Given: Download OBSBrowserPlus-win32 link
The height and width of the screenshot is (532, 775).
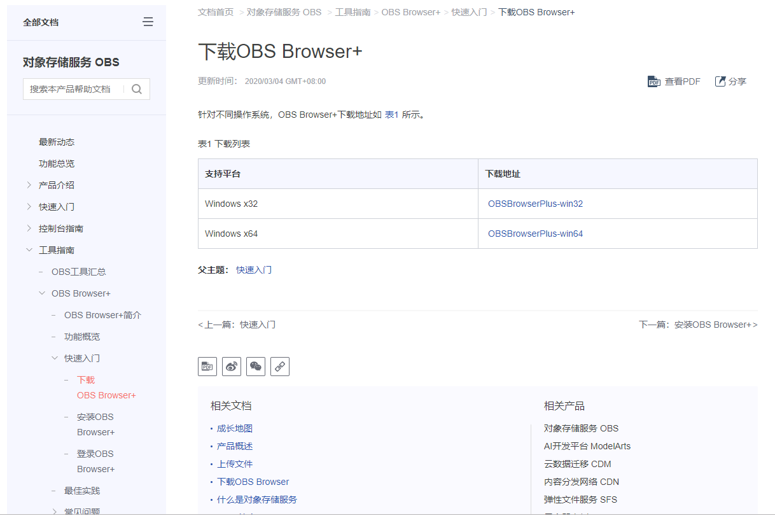Looking at the screenshot, I should 535,204.
